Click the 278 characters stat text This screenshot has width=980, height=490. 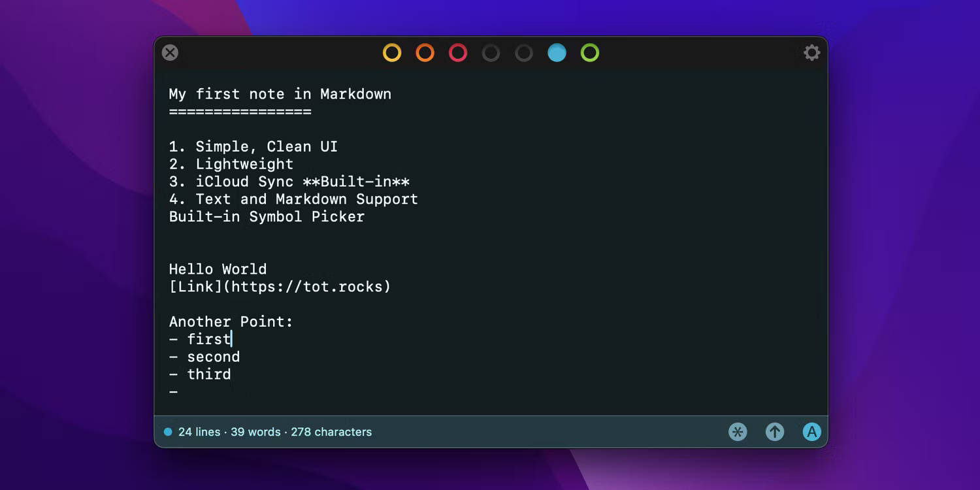click(x=331, y=431)
